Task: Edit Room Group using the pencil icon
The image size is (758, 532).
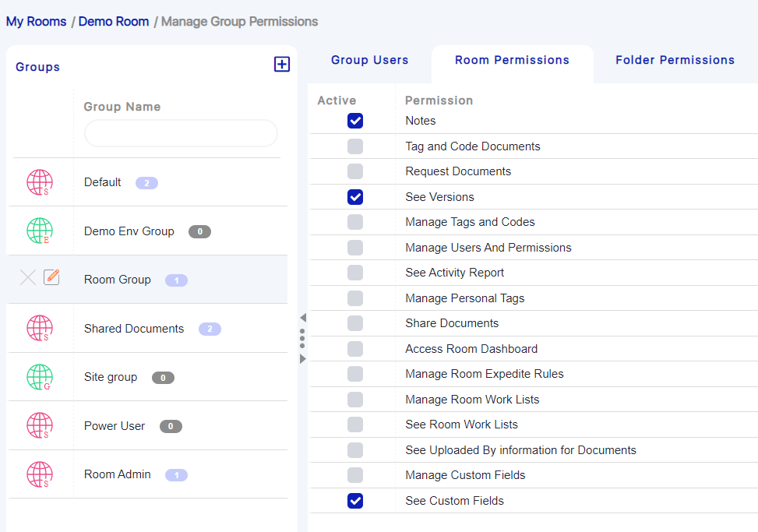Action: pyautogui.click(x=51, y=277)
